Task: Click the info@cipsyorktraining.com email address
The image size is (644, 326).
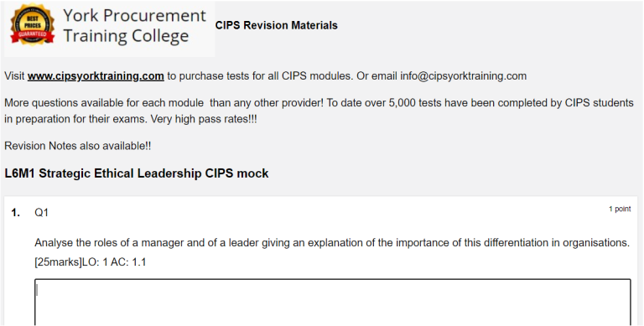Action: (463, 76)
